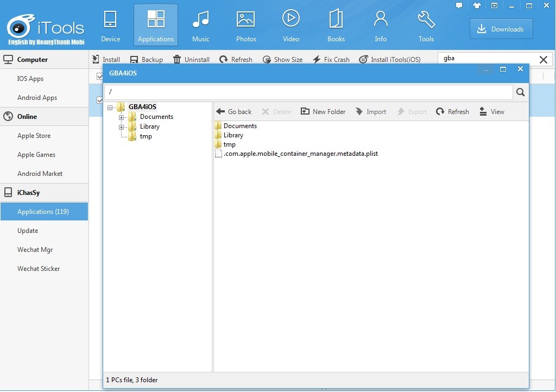Open the Photos section
The height and width of the screenshot is (392, 556).
click(246, 26)
